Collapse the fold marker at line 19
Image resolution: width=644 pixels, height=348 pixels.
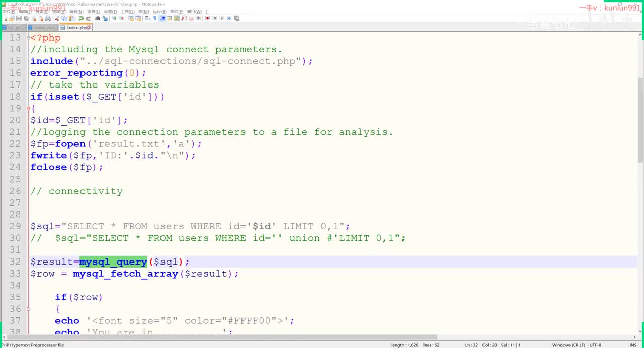pos(28,108)
